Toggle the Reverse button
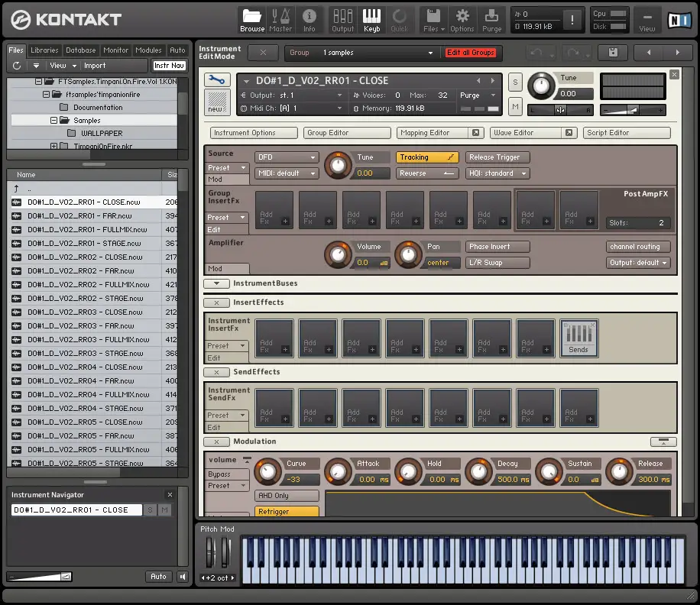This screenshot has width=700, height=605. point(427,173)
